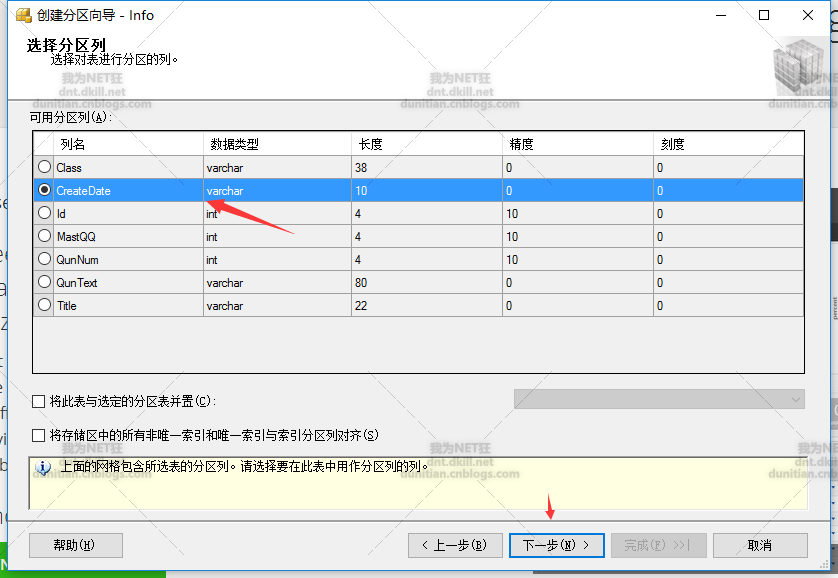Select the MastQQ column radio button
The width and height of the screenshot is (838, 578).
44,236
